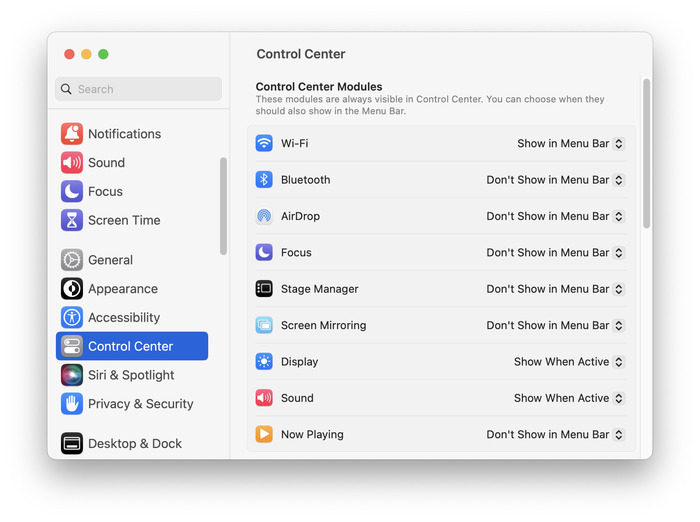This screenshot has height=522, width=700.
Task: Click the Stage Manager row label
Action: tap(320, 289)
